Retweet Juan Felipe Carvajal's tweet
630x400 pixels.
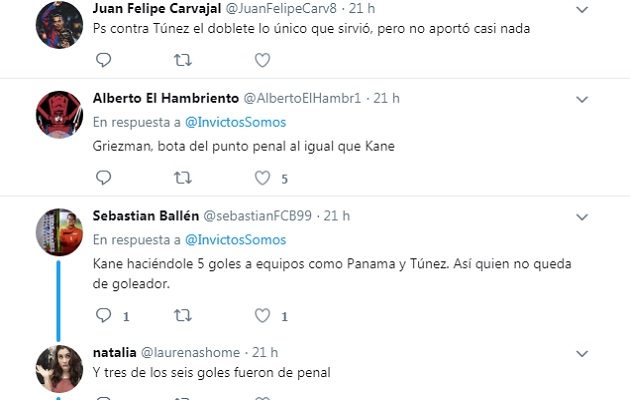pos(183,60)
